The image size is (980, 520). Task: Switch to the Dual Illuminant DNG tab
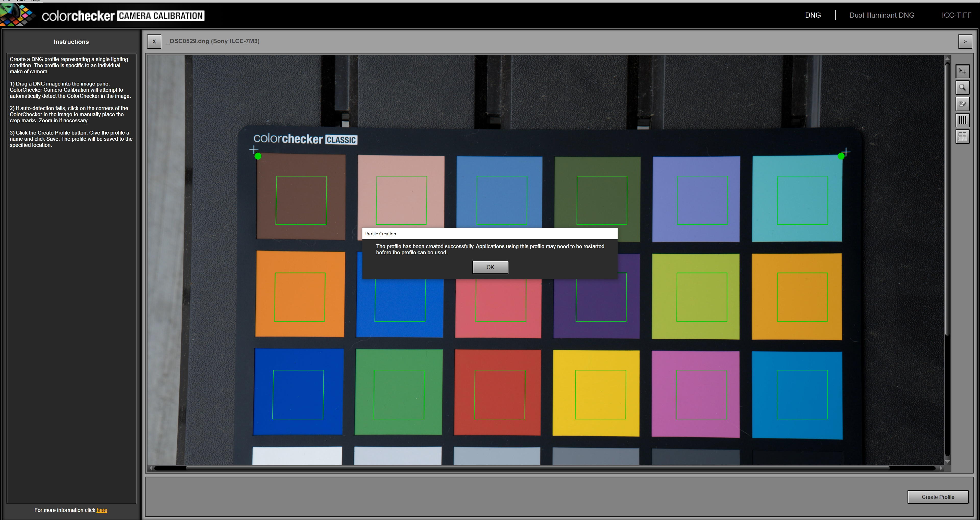[x=881, y=15]
